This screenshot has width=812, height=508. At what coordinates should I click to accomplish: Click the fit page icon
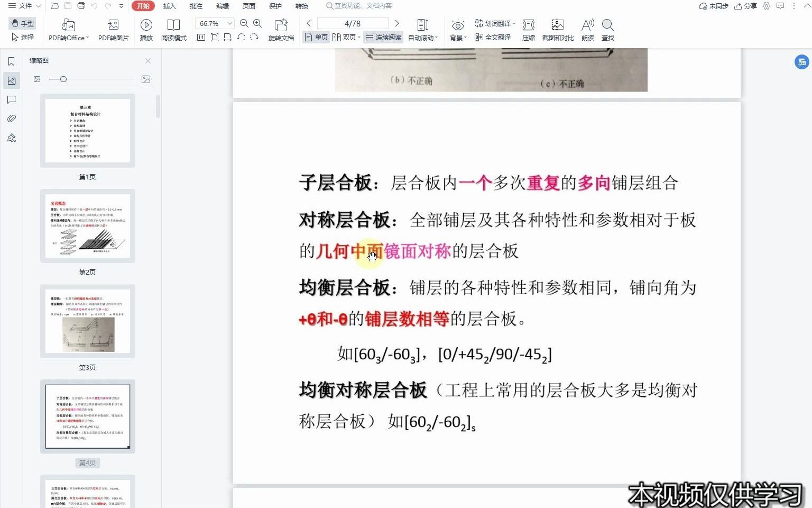pyautogui.click(x=214, y=37)
